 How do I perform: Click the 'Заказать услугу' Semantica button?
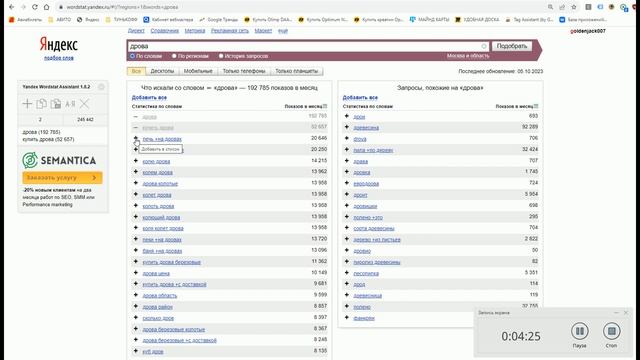[62, 178]
